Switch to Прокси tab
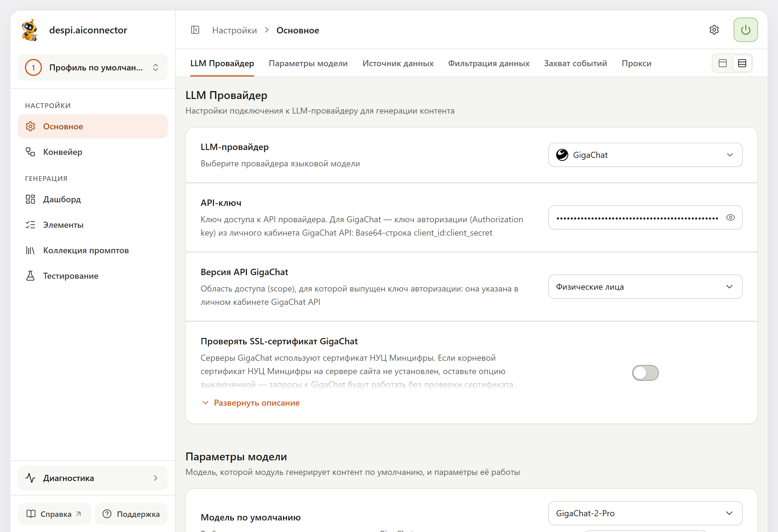 point(636,63)
